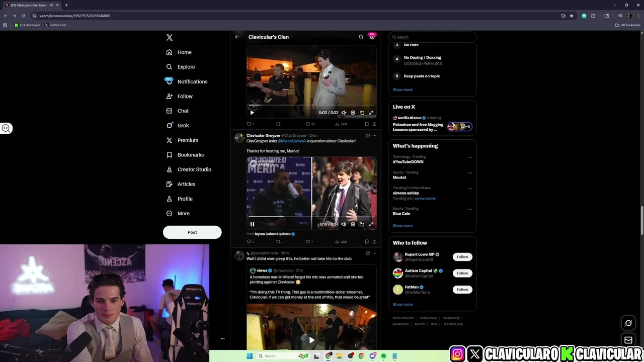This screenshot has height=362, width=644.
Task: Open the connor storrie trending link
Action: point(425,199)
